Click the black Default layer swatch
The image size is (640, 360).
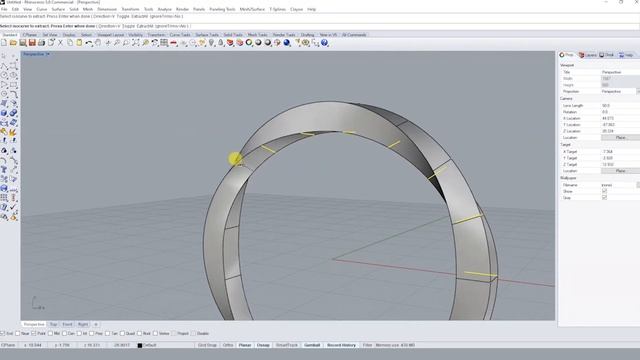[x=140, y=345]
